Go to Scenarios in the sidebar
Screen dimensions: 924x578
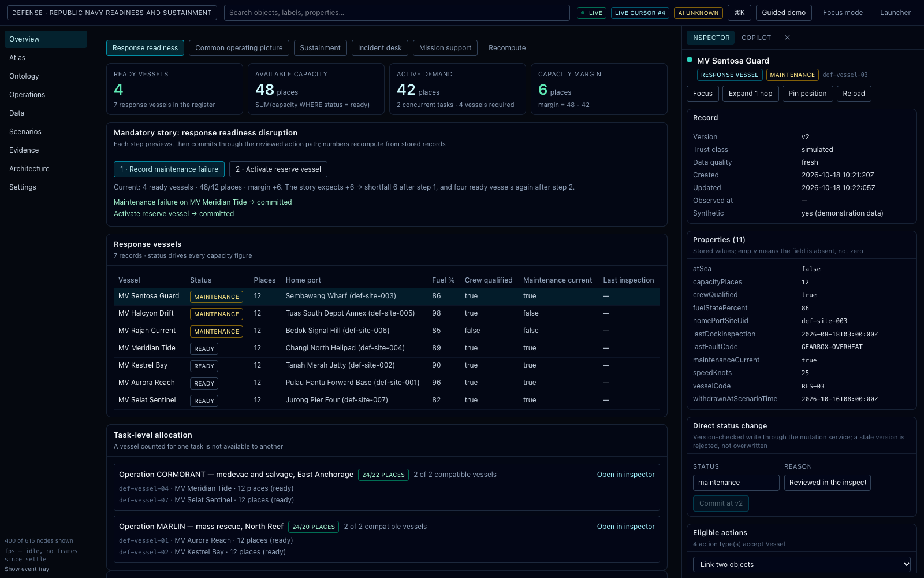coord(46,132)
